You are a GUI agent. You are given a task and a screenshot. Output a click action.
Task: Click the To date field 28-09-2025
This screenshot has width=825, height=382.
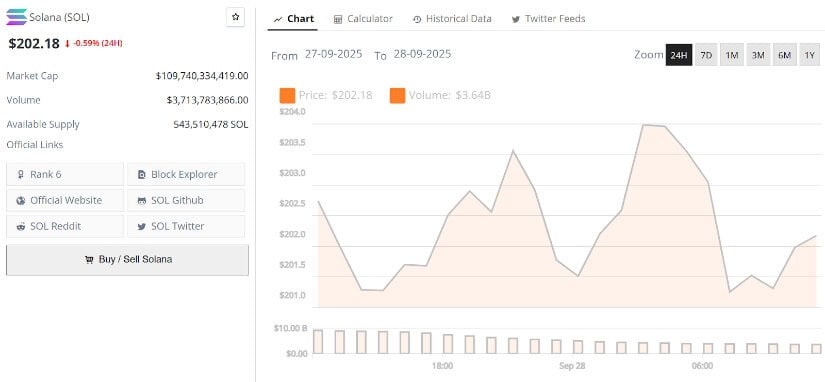421,54
